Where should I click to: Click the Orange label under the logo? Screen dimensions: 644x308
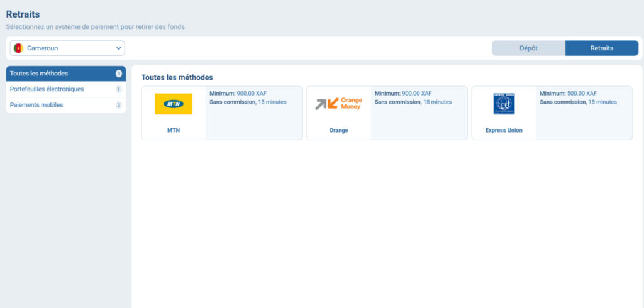(338, 131)
